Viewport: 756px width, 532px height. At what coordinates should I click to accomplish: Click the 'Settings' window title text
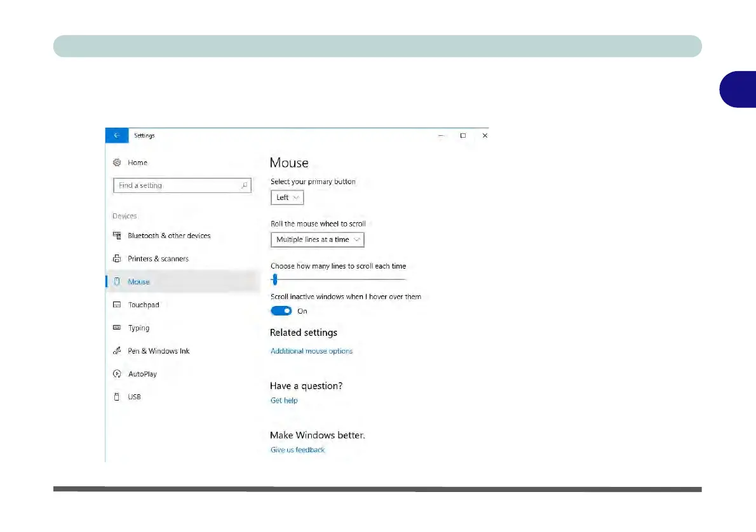point(144,135)
